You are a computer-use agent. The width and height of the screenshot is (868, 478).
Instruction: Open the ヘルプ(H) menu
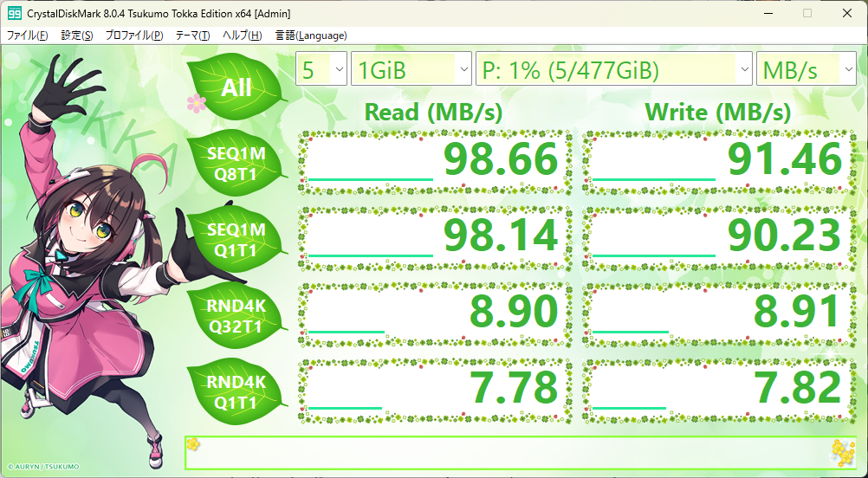coord(242,36)
